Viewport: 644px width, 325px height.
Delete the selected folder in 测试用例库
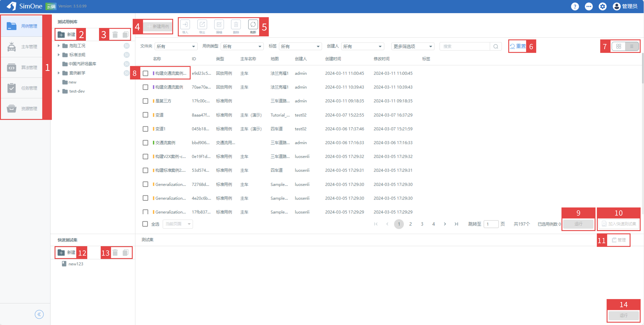click(115, 35)
